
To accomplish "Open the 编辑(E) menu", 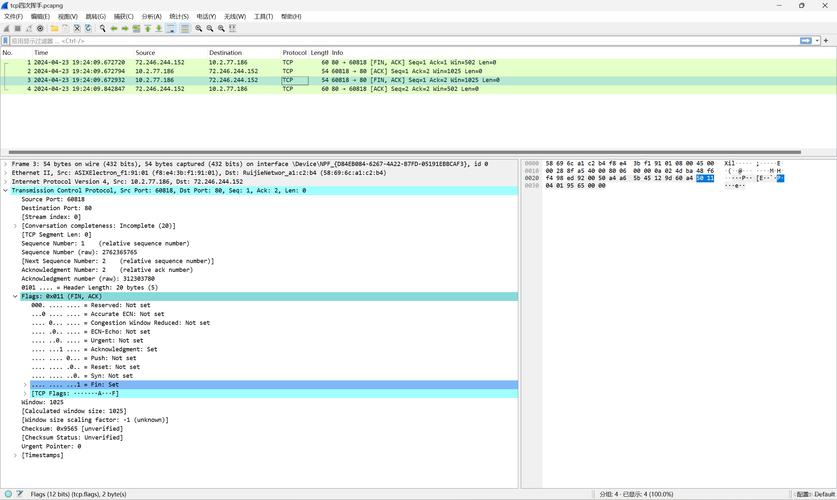I will coord(40,17).
